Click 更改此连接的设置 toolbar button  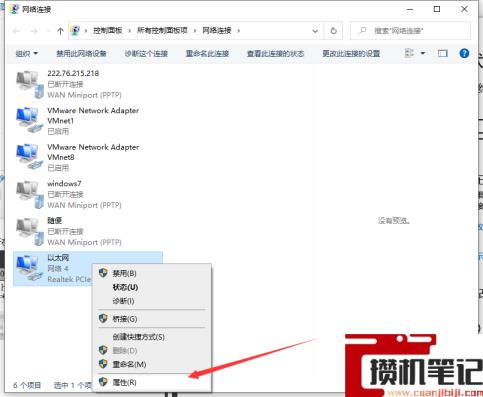pos(351,53)
